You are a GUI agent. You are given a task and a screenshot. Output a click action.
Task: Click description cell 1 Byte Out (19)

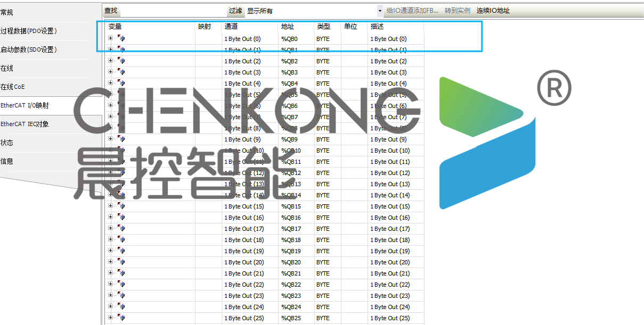point(396,251)
